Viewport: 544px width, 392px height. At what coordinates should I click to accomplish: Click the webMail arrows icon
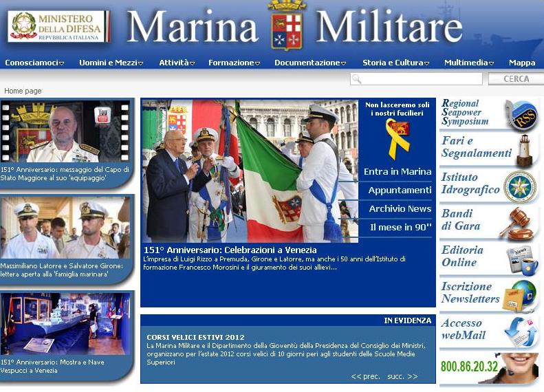(x=521, y=332)
